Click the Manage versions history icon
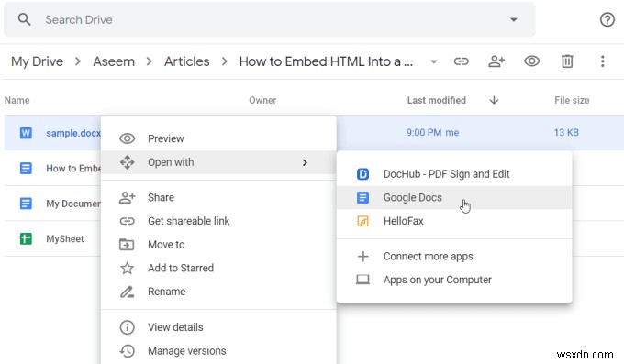 [127, 350]
